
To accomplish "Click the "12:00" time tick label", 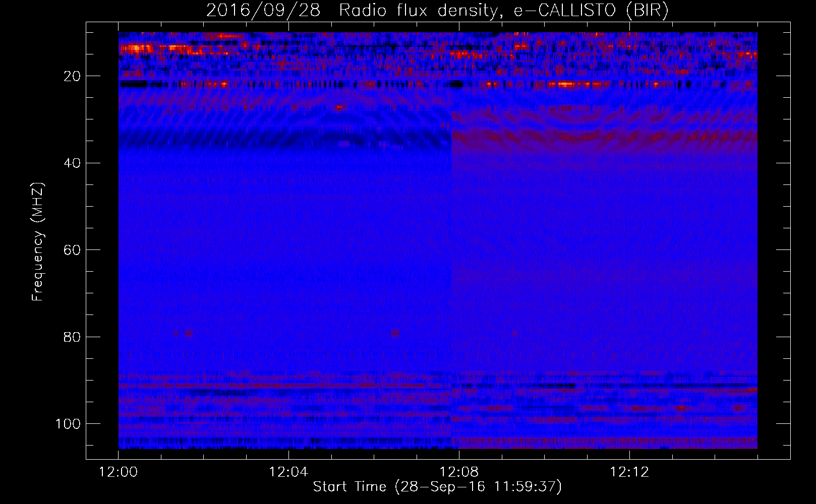I will tap(118, 472).
